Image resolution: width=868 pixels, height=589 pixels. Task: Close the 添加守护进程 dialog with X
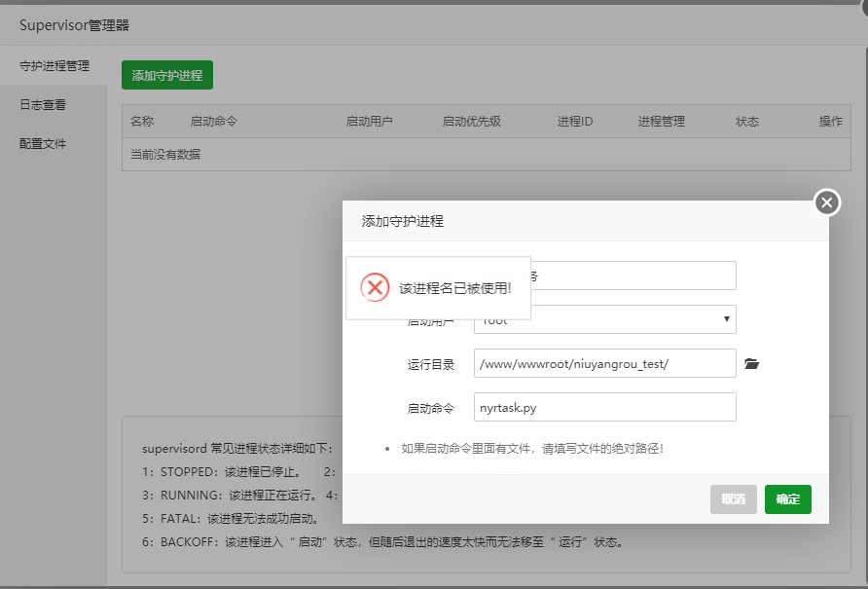click(x=827, y=202)
